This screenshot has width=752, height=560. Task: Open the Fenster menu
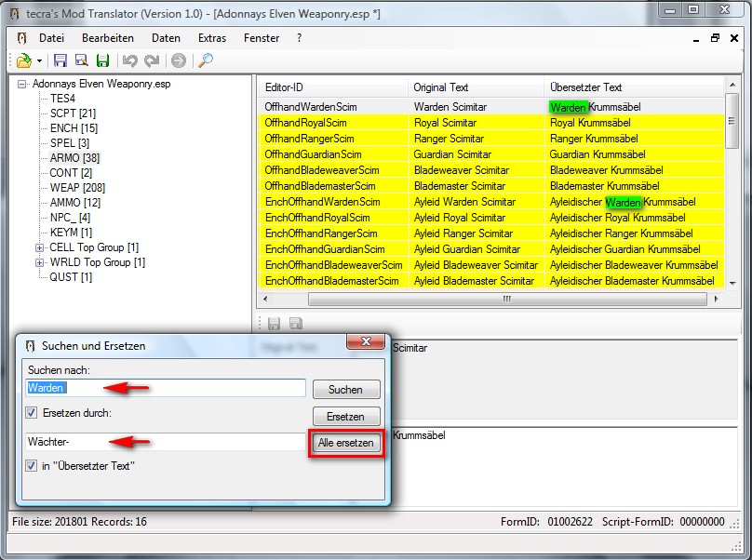coord(262,38)
